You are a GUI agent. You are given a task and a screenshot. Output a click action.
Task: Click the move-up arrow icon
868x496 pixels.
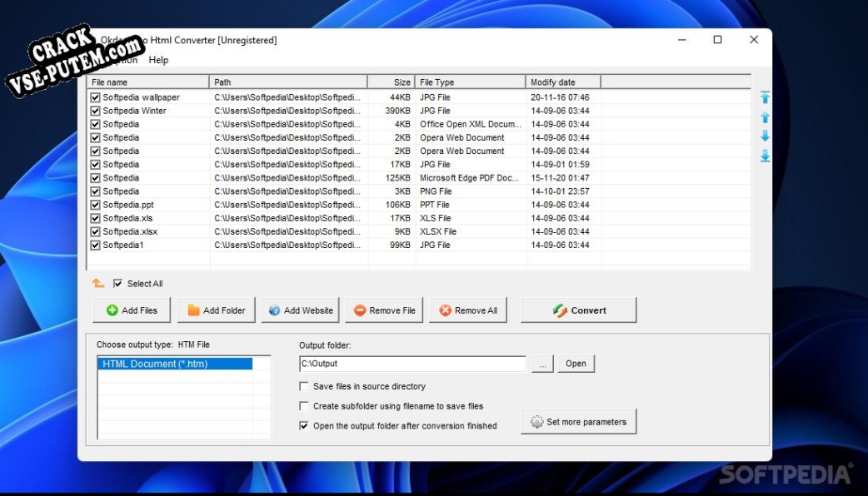[765, 117]
